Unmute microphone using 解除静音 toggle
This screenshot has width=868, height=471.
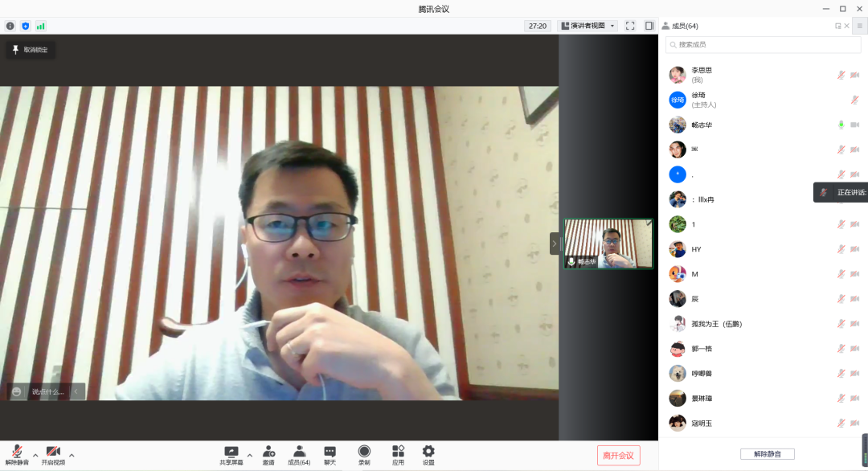coord(17,453)
